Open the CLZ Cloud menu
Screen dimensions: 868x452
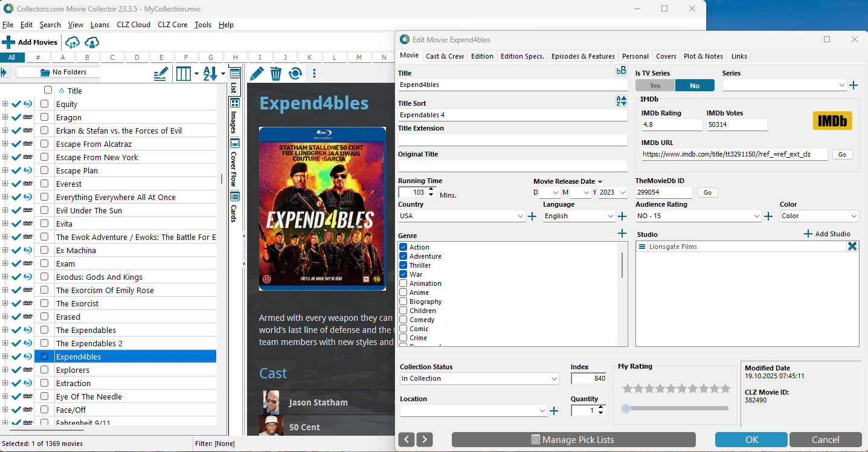pyautogui.click(x=132, y=25)
